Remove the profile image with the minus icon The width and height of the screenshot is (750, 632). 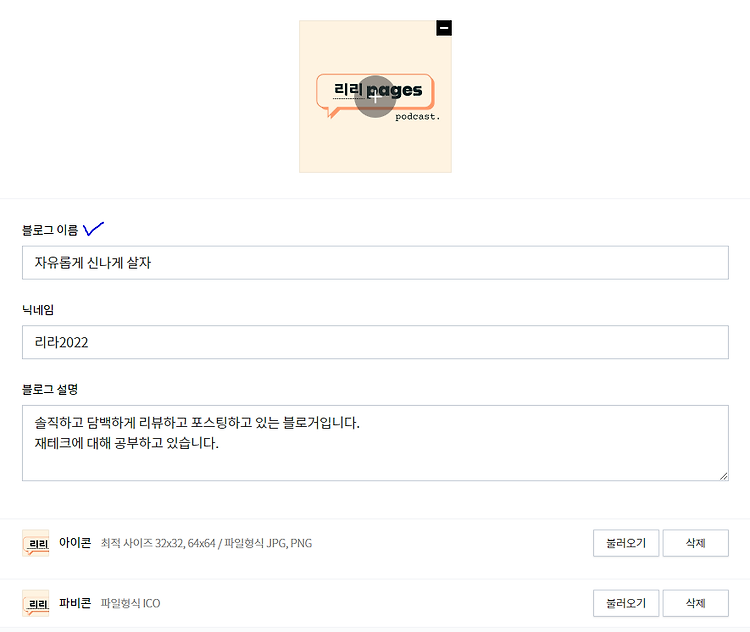444,28
